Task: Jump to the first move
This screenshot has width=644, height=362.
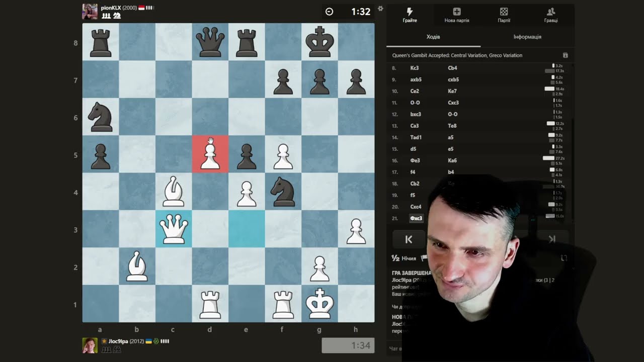Action: pos(409,239)
